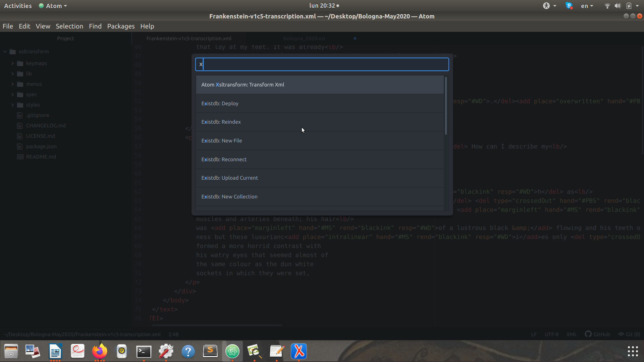Open the Activities overview
This screenshot has height=362, width=644.
coord(18,6)
